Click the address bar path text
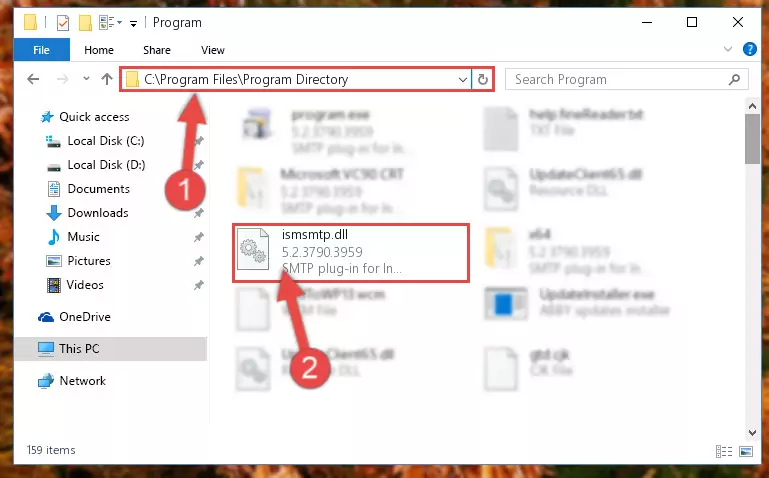The width and height of the screenshot is (769, 478). point(246,79)
